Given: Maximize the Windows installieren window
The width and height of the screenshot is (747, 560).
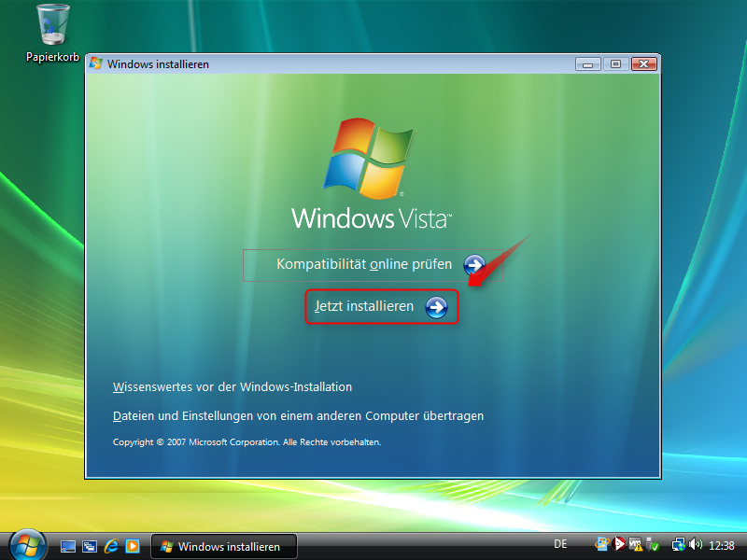Looking at the screenshot, I should click(x=615, y=63).
